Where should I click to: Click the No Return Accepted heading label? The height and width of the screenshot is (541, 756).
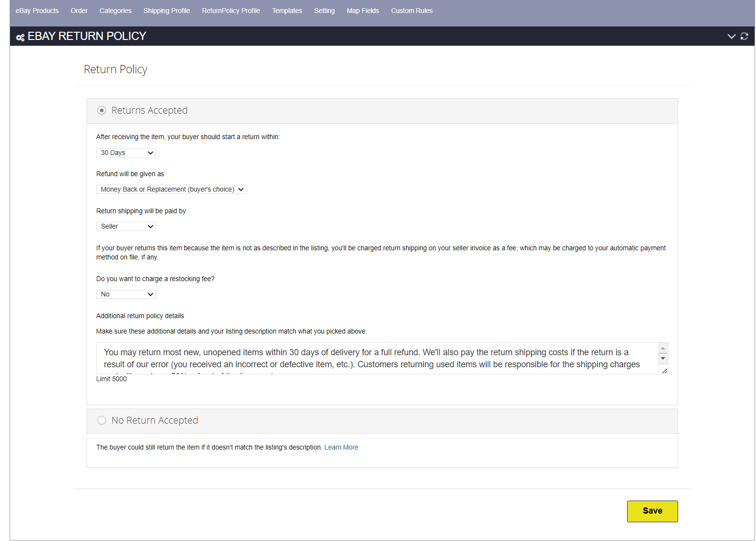click(x=155, y=420)
